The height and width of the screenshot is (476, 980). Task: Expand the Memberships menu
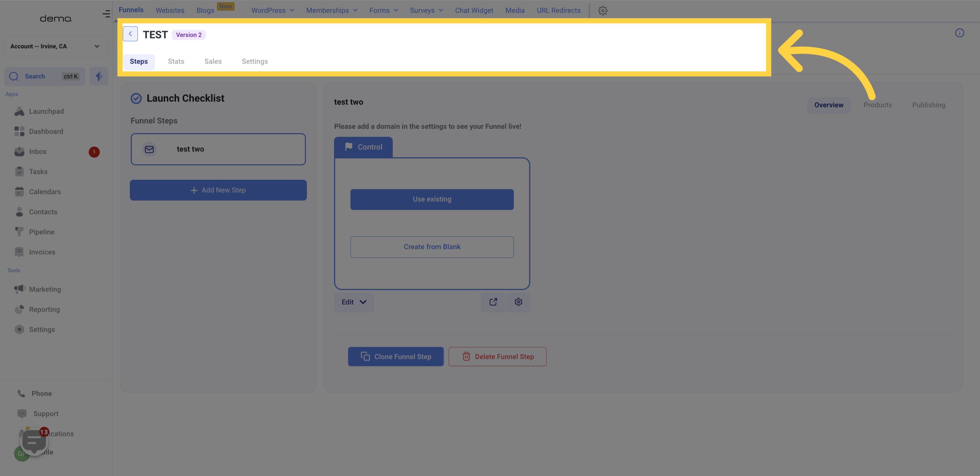point(332,11)
